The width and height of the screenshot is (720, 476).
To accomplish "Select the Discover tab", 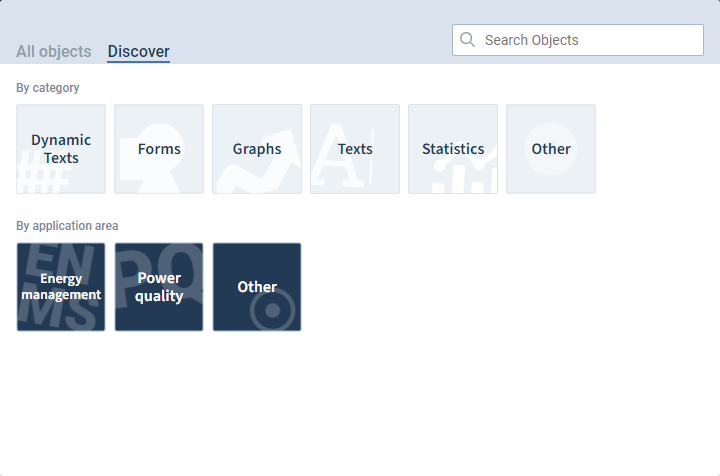I will (x=138, y=51).
